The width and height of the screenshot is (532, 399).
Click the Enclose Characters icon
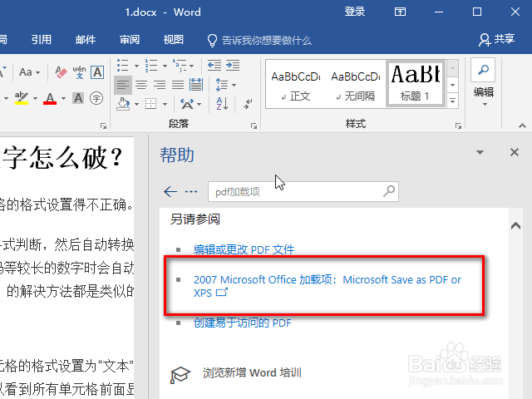click(x=96, y=98)
